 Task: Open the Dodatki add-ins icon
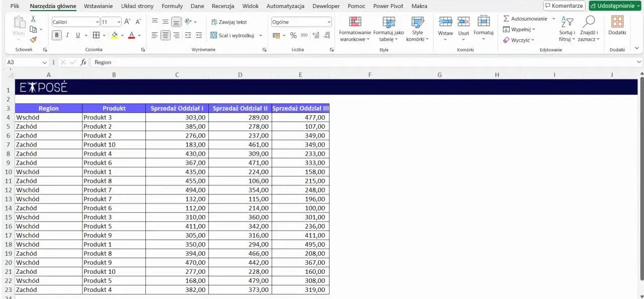(617, 23)
